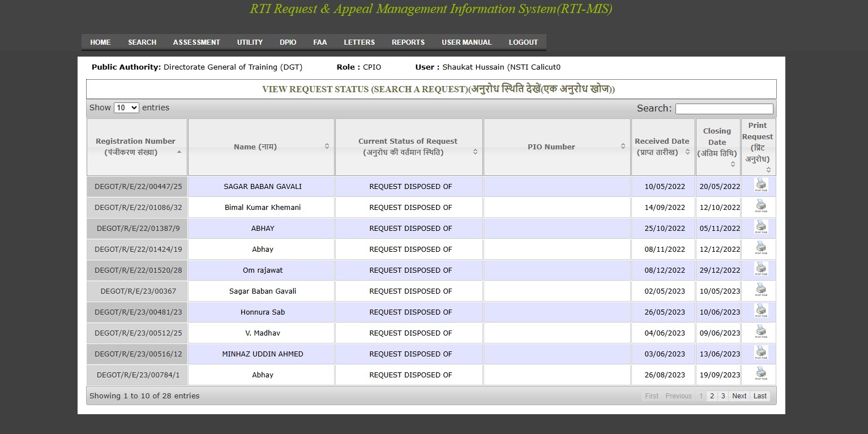The width and height of the screenshot is (868, 434).
Task: Click the name Om rajawat
Action: tap(263, 270)
